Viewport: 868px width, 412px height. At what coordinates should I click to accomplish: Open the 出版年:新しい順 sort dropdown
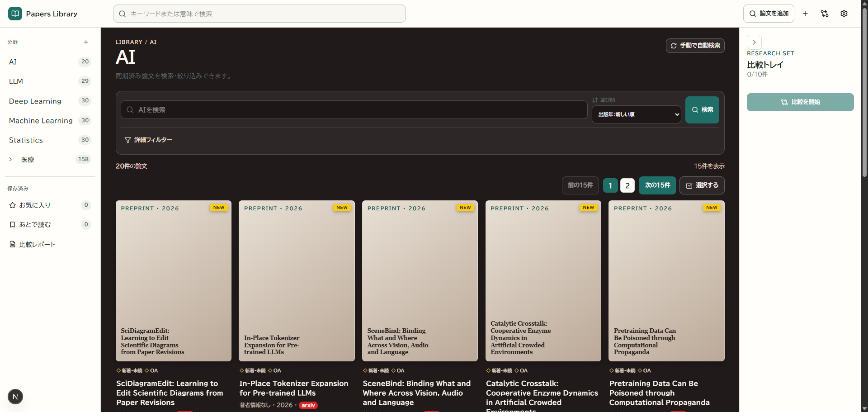636,114
